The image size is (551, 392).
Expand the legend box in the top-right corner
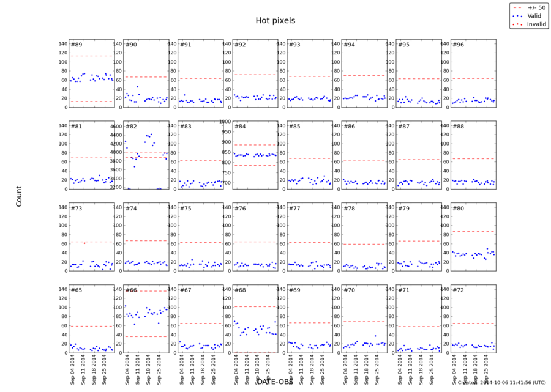(x=529, y=14)
